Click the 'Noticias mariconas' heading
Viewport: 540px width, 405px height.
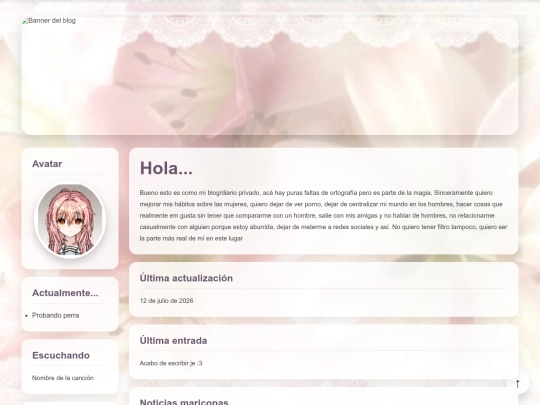point(184,402)
